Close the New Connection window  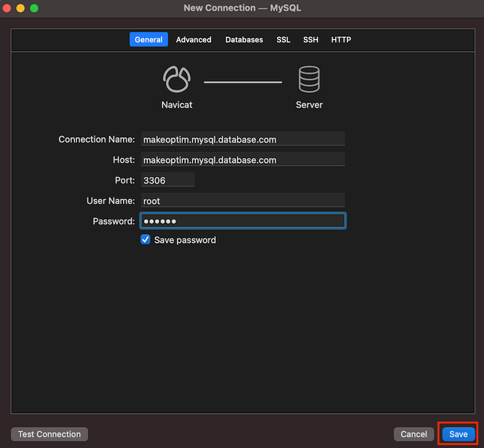7,8
